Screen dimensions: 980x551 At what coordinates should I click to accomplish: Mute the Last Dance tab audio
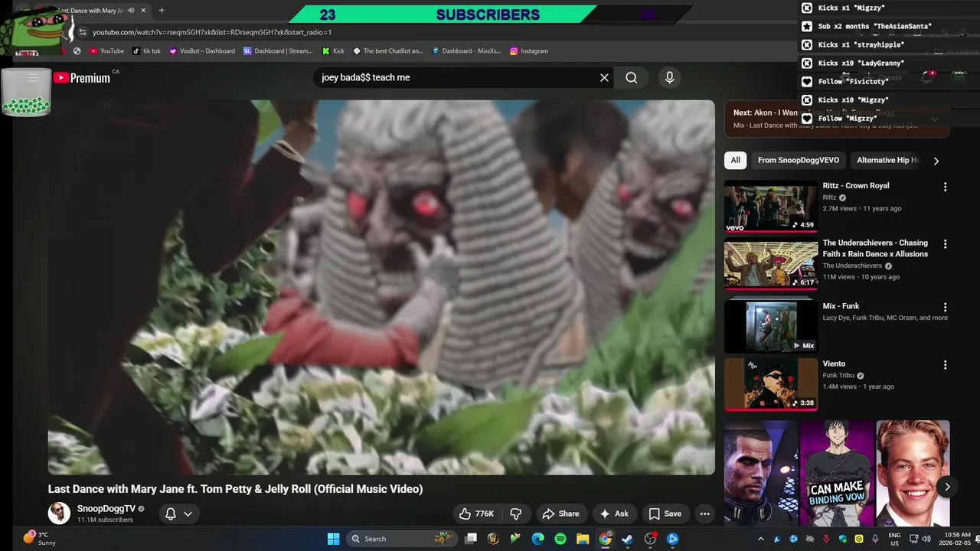pyautogui.click(x=131, y=11)
